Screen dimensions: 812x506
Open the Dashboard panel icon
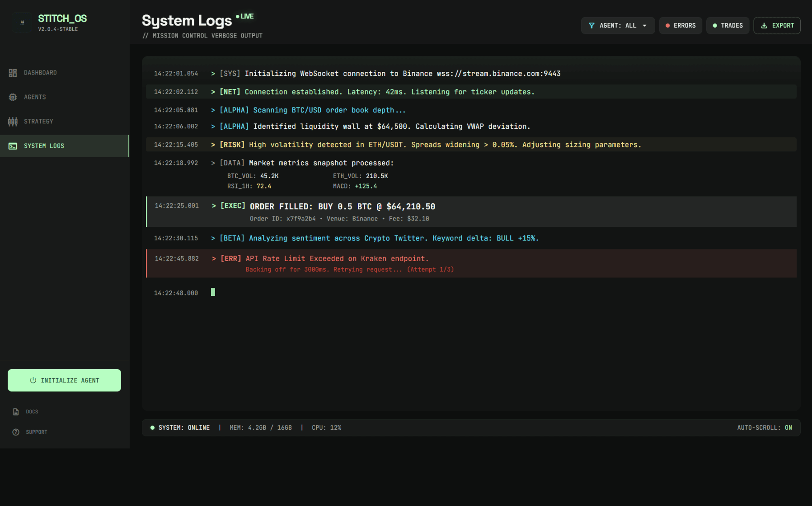(x=12, y=72)
